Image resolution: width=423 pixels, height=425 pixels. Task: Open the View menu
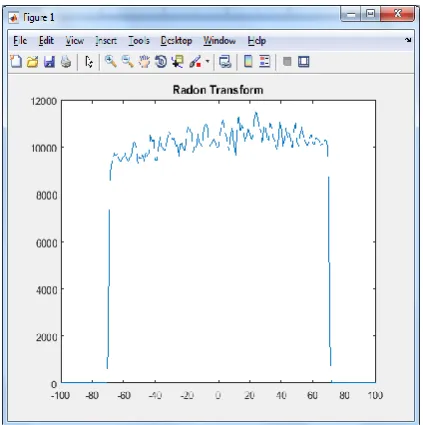pyautogui.click(x=74, y=41)
